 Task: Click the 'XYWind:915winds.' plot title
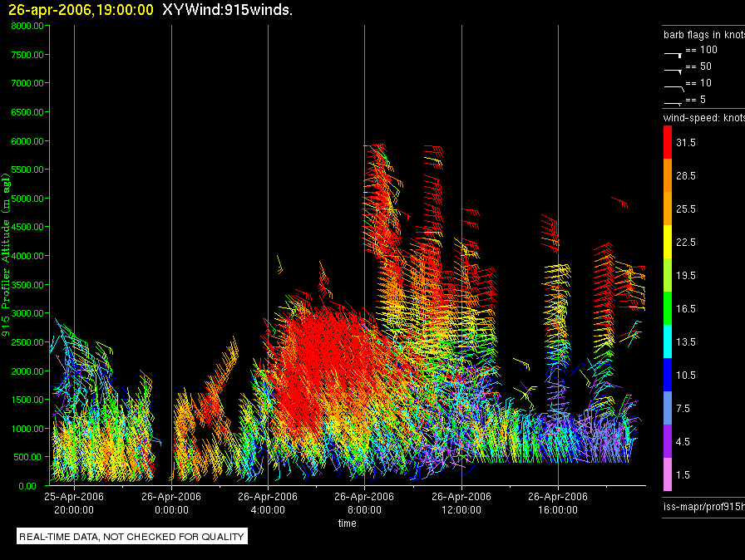click(227, 9)
